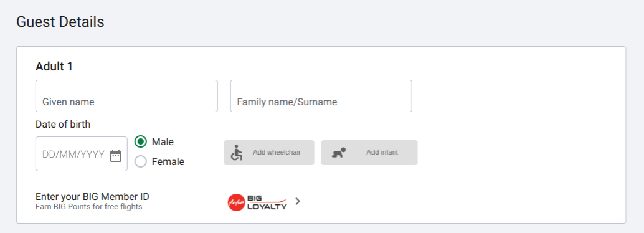
Task: Select the Male radio button
Action: point(141,142)
